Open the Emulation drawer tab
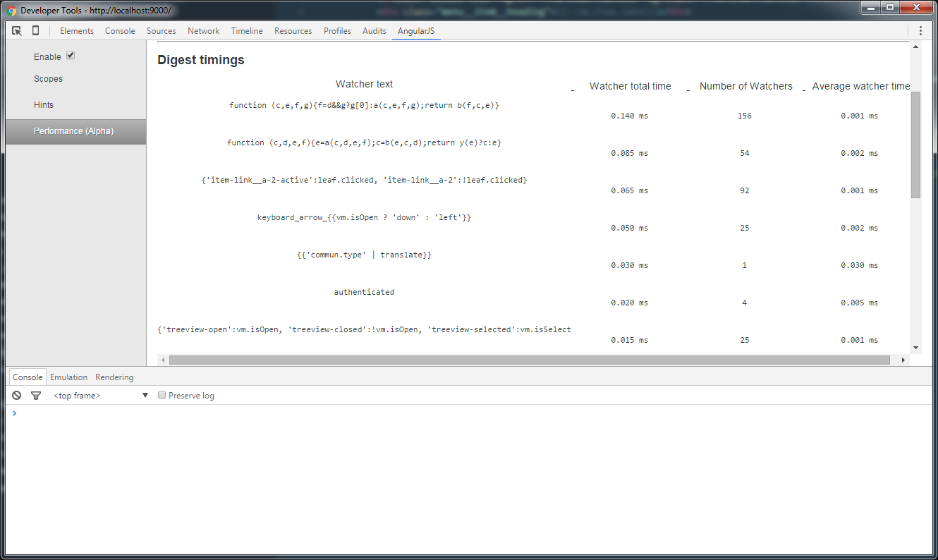Viewport: 938px width, 560px height. [x=69, y=377]
